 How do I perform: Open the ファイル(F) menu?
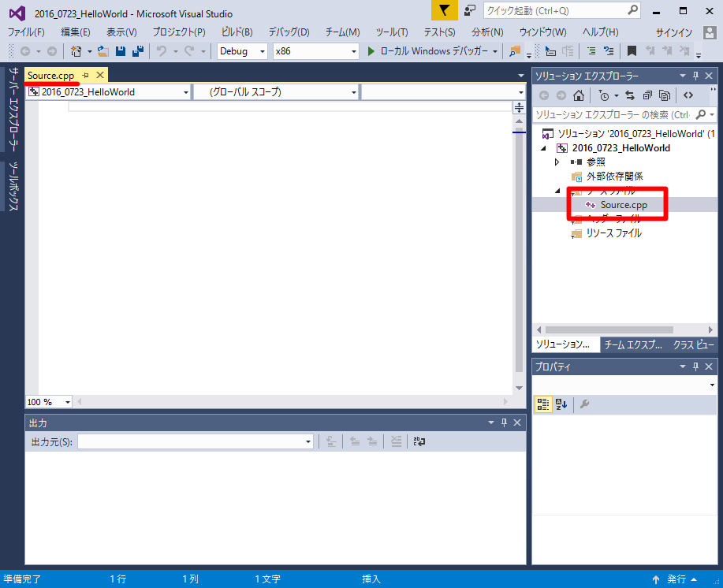[26, 32]
